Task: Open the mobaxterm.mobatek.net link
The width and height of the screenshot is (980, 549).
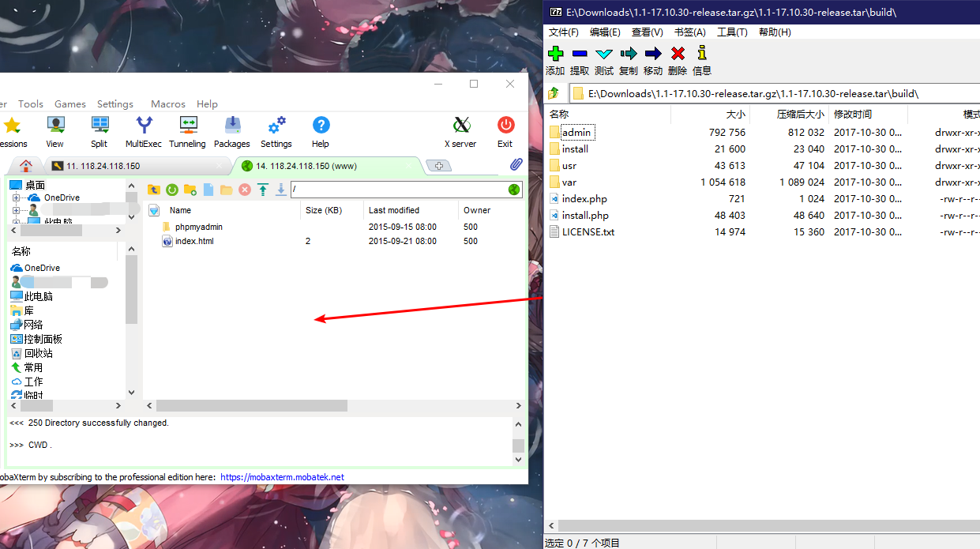Action: [282, 477]
